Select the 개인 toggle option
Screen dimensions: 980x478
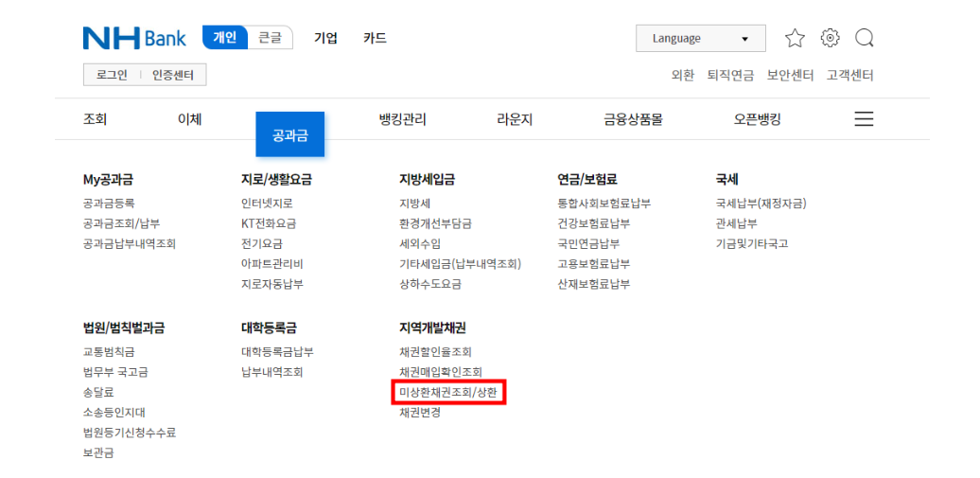pyautogui.click(x=225, y=38)
